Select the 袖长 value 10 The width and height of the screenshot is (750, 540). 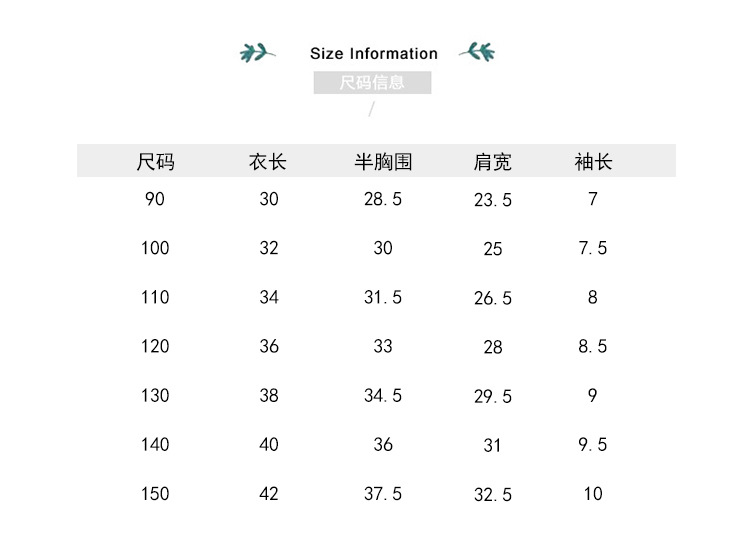tap(593, 493)
